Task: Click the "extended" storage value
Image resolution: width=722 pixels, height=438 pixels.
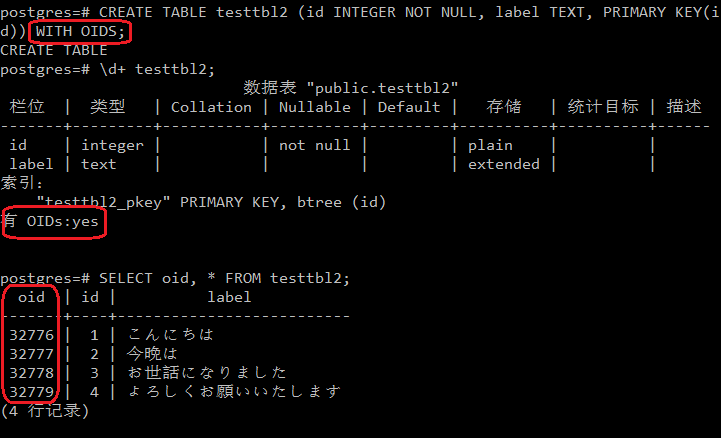Action: [x=503, y=164]
